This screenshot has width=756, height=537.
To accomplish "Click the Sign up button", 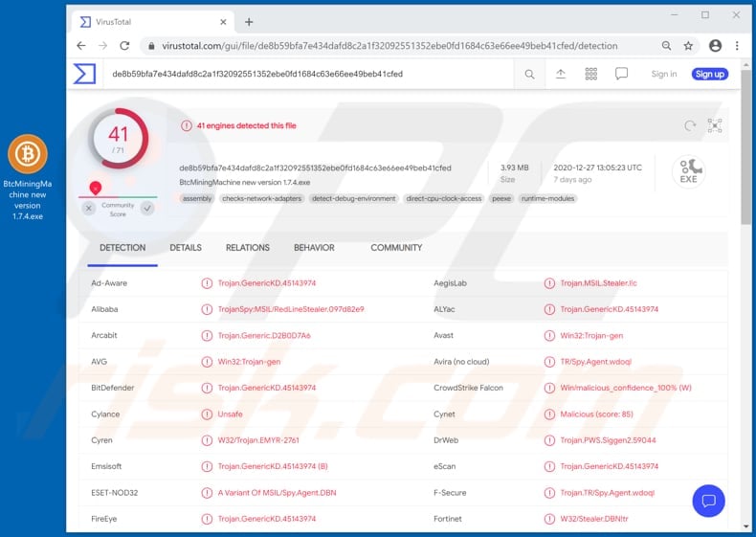I will [x=710, y=74].
